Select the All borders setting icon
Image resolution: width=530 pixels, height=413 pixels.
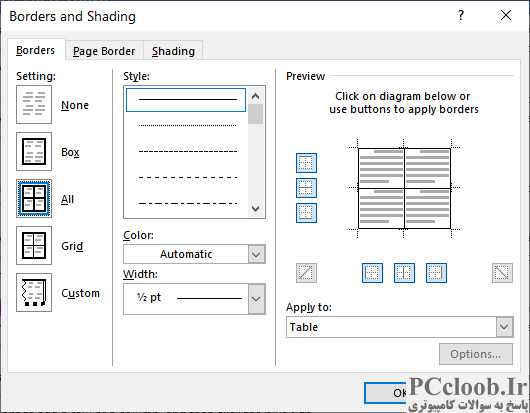coord(34,198)
